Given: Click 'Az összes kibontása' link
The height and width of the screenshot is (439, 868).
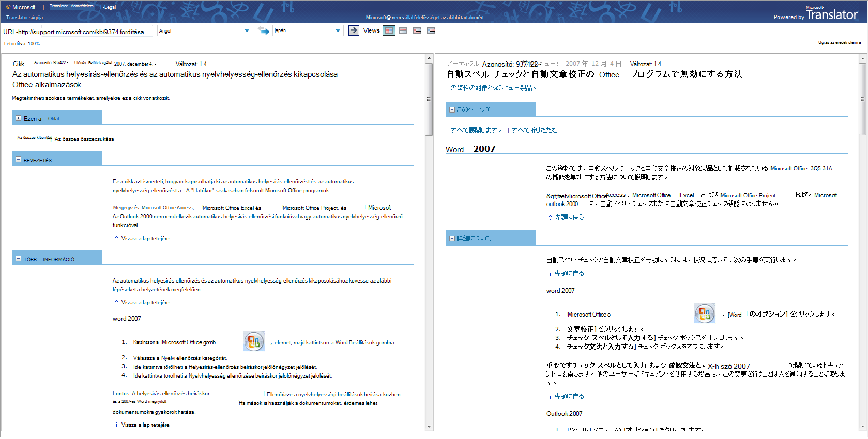Looking at the screenshot, I should 35,138.
